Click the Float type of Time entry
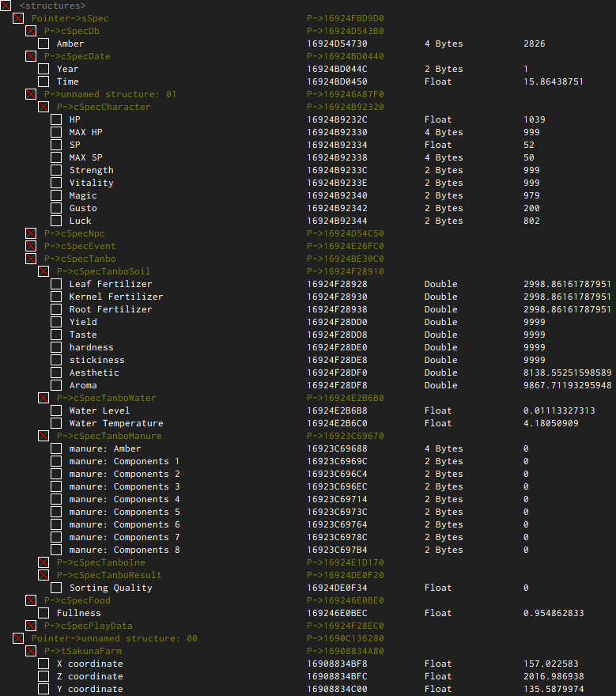The width and height of the screenshot is (616, 696). pos(437,81)
